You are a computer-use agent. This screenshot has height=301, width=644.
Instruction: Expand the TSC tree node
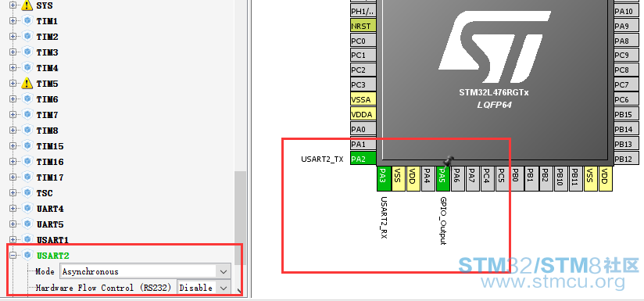(13, 192)
